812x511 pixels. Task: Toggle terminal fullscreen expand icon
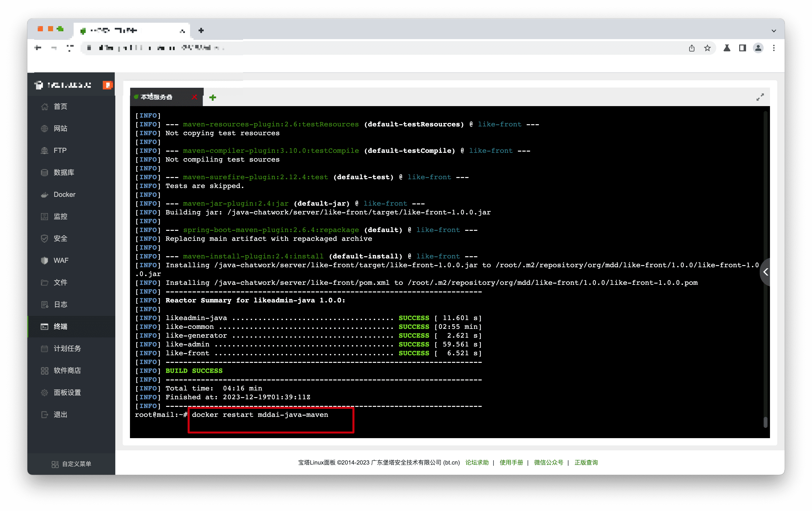point(760,97)
